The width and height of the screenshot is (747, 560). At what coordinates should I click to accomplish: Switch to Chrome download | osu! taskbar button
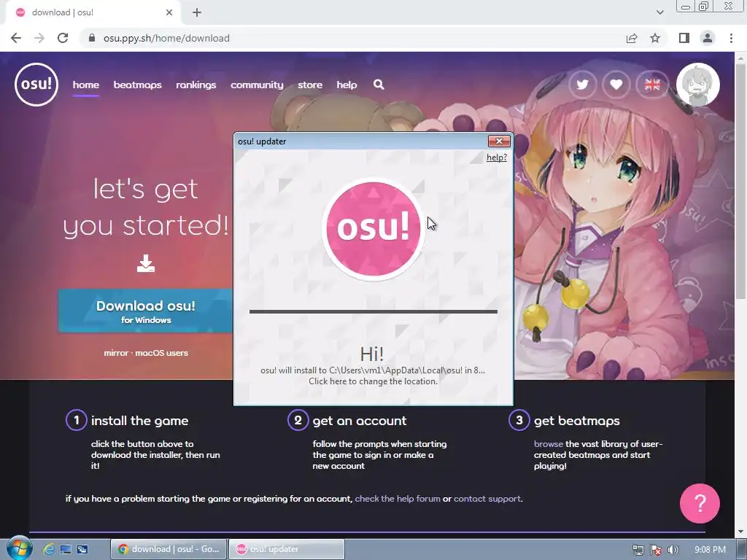point(169,549)
